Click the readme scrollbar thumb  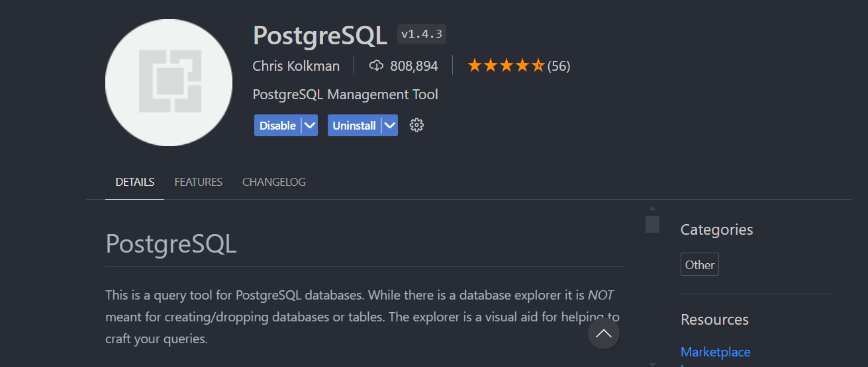[652, 224]
